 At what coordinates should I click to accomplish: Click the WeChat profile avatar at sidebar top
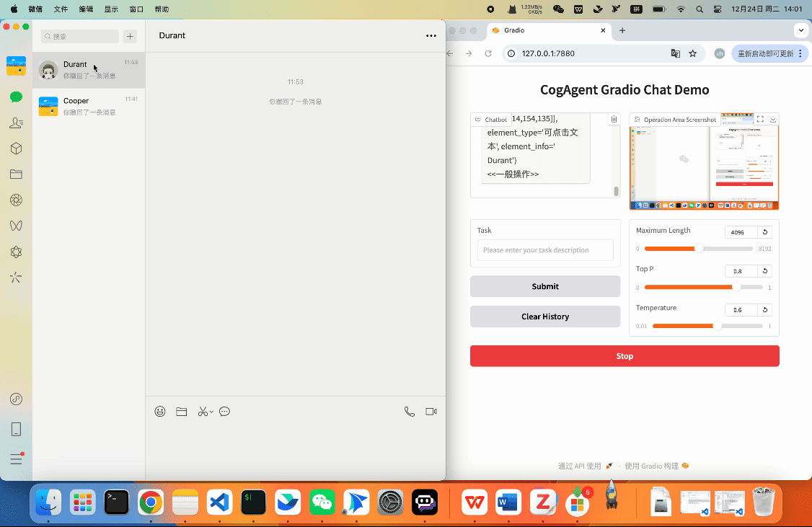pos(16,66)
